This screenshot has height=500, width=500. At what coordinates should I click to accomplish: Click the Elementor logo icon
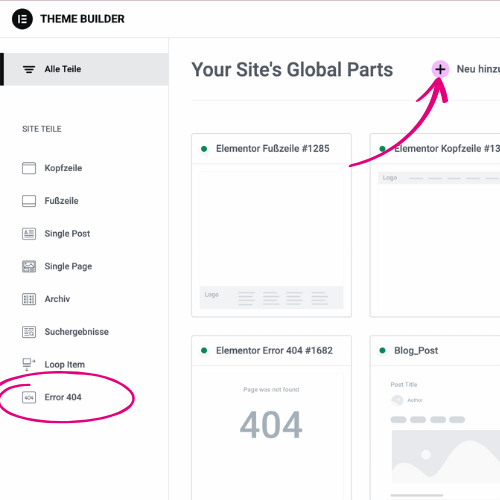click(22, 19)
